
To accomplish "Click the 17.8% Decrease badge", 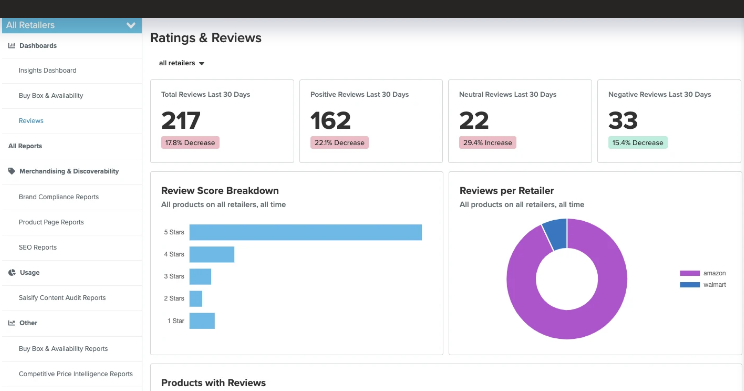I will [x=190, y=142].
